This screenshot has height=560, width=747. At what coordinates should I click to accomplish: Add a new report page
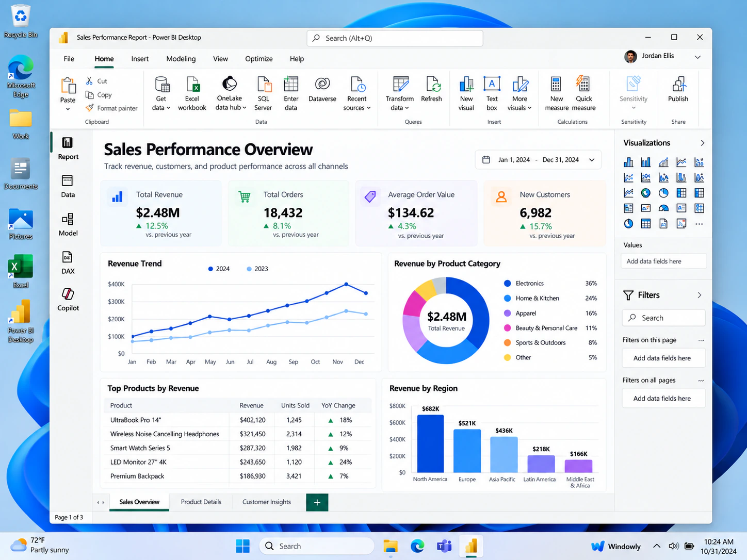[x=317, y=502]
